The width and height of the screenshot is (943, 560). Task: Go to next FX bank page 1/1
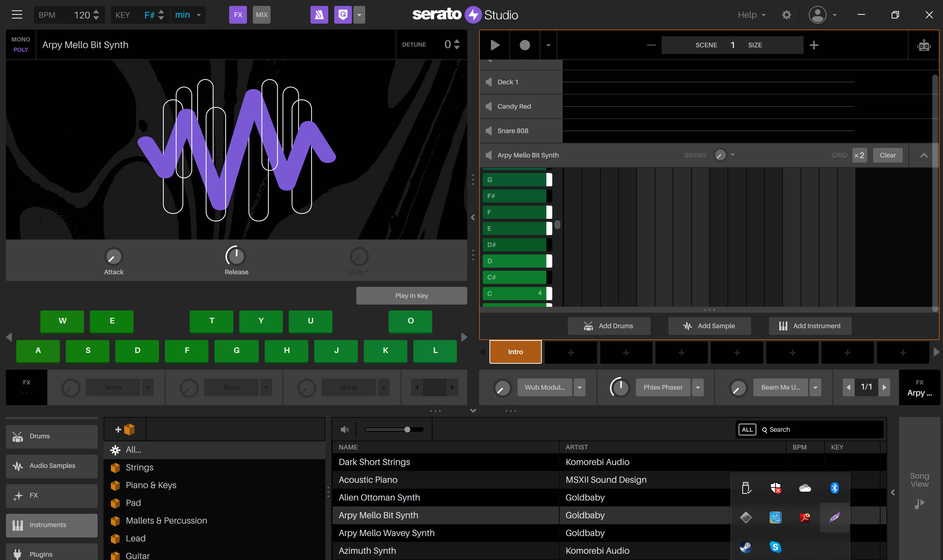(x=884, y=387)
